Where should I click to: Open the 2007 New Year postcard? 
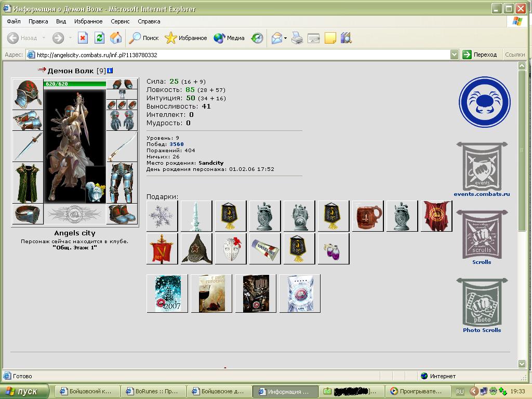[167, 293]
